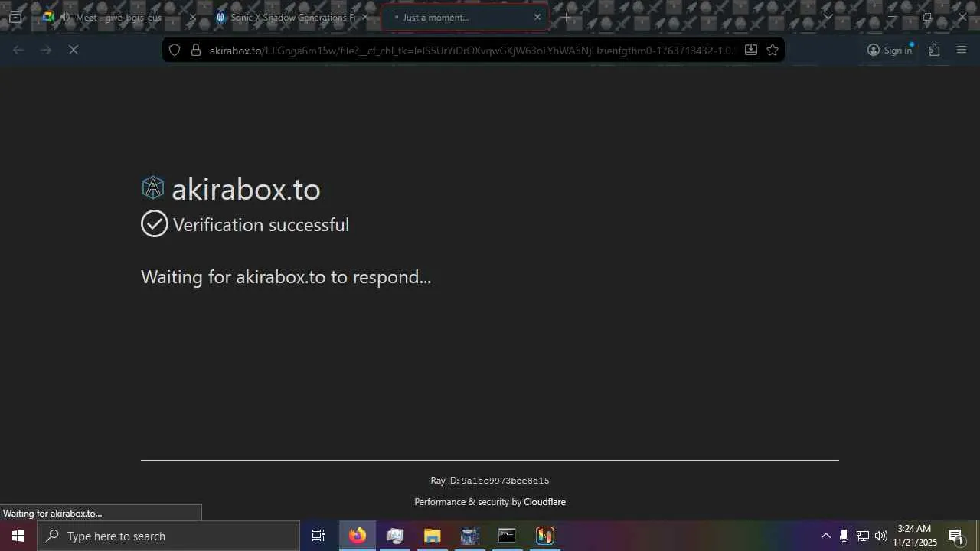Viewport: 980px width, 551px height.
Task: Open a new tab with the plus button
Action: [567, 17]
